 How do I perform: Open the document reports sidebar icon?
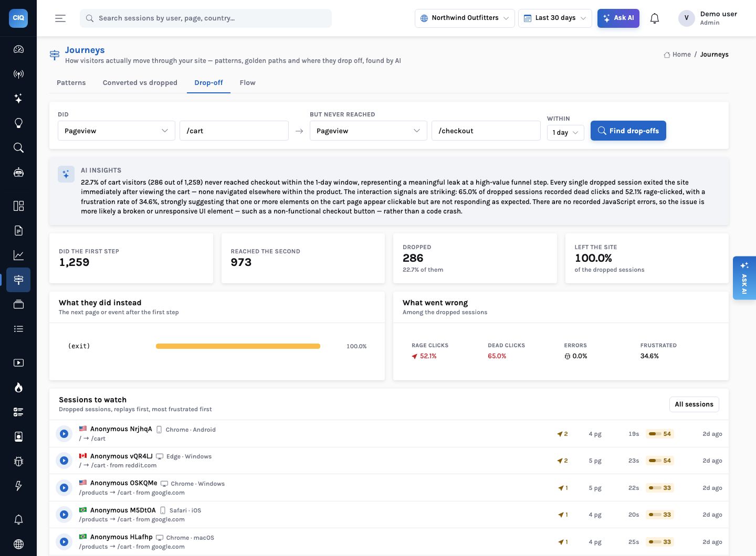[18, 231]
